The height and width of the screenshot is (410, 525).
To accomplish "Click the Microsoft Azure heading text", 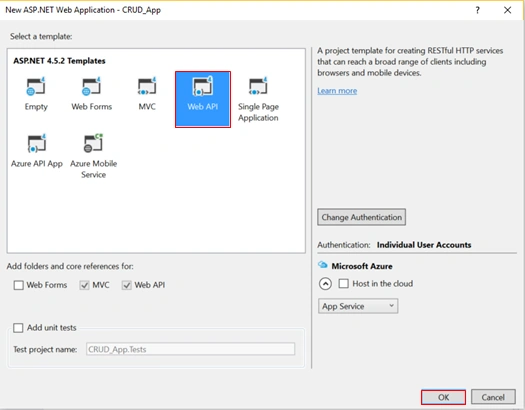I will pos(362,266).
